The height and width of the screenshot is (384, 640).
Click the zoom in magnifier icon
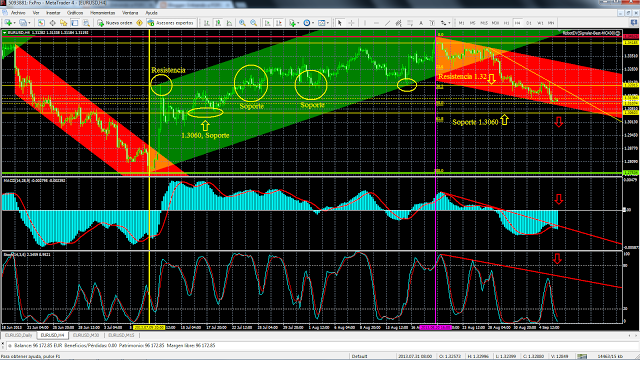[242, 23]
